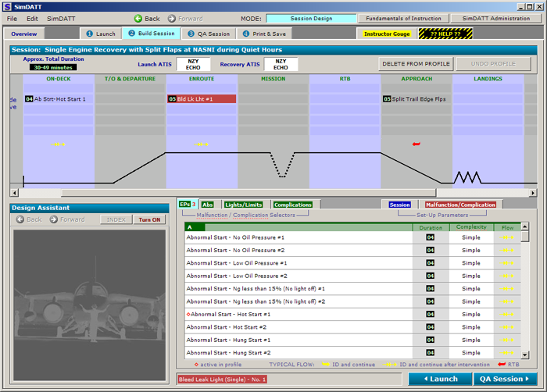Select Abnormal Start - No Oil Pressure #1 row

tap(297, 237)
